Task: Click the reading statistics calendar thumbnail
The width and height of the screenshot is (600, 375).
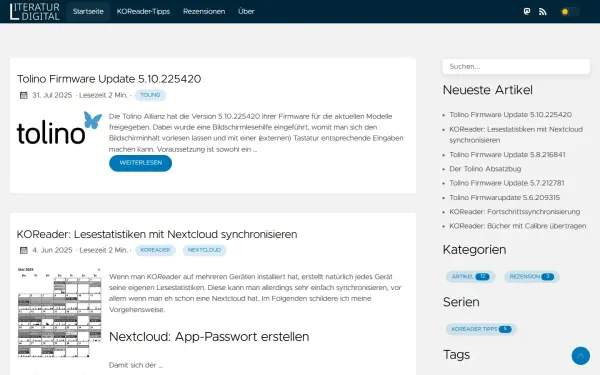Action: pos(59,313)
